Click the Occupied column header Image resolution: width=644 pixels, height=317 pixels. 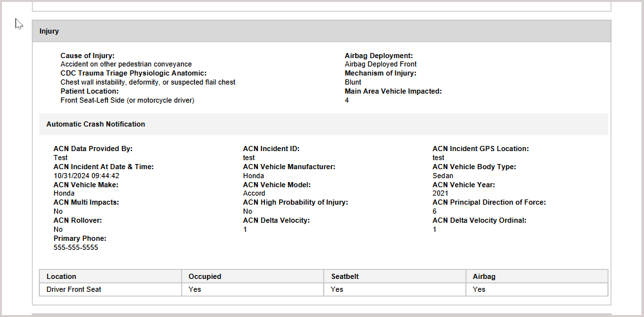(204, 276)
